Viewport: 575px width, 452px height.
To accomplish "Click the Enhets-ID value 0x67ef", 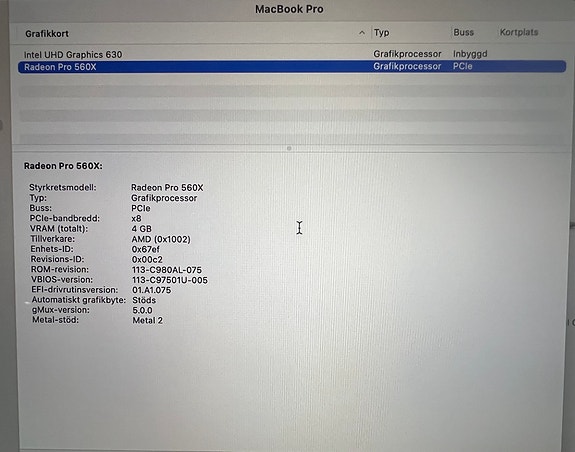I will 146,249.
